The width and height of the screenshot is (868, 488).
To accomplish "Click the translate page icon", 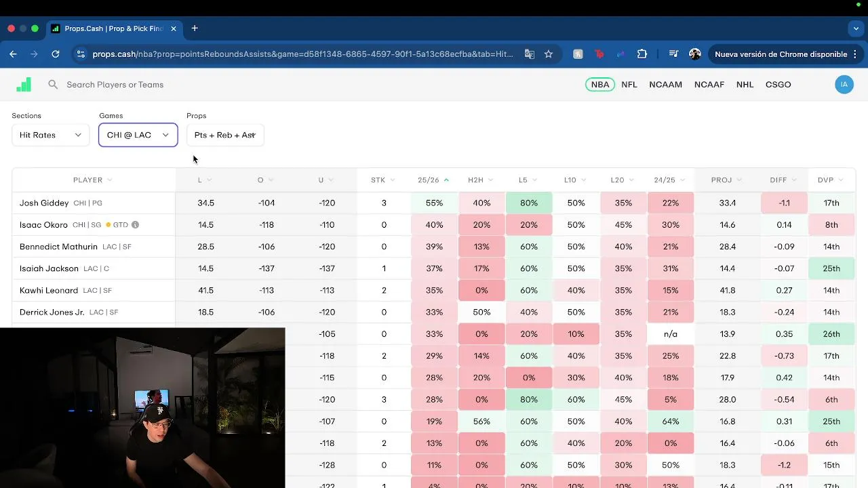I will (530, 54).
